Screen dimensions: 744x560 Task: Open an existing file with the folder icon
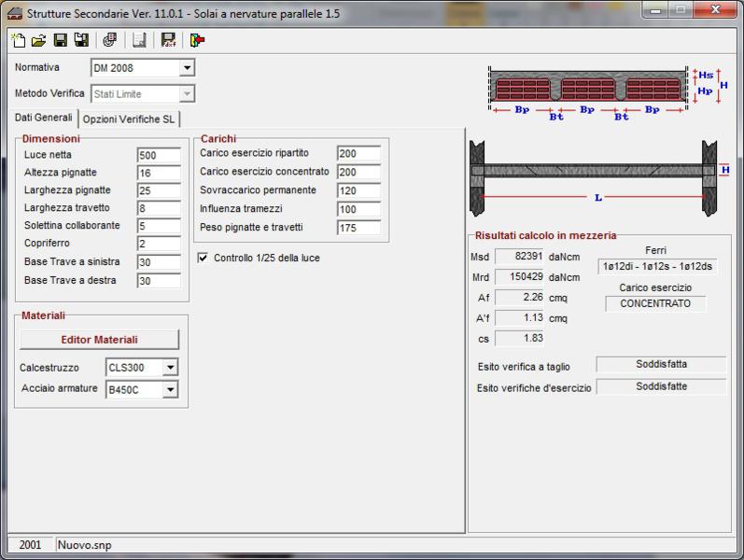pos(39,40)
